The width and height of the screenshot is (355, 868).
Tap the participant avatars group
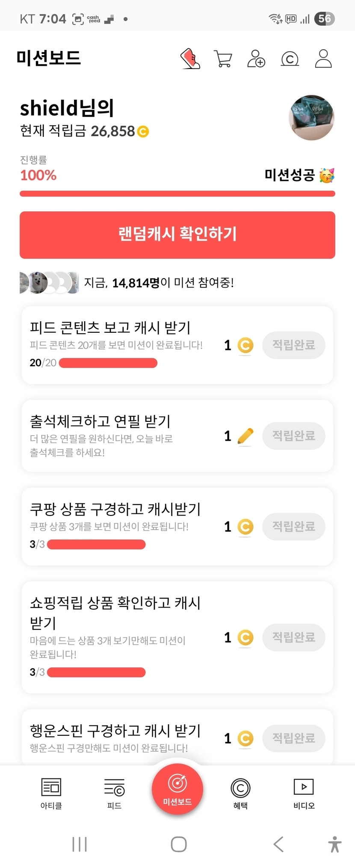pos(49,282)
